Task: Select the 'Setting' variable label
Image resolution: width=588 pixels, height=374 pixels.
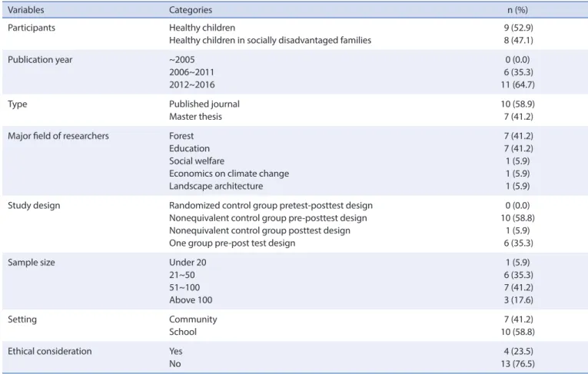Action: (x=22, y=319)
